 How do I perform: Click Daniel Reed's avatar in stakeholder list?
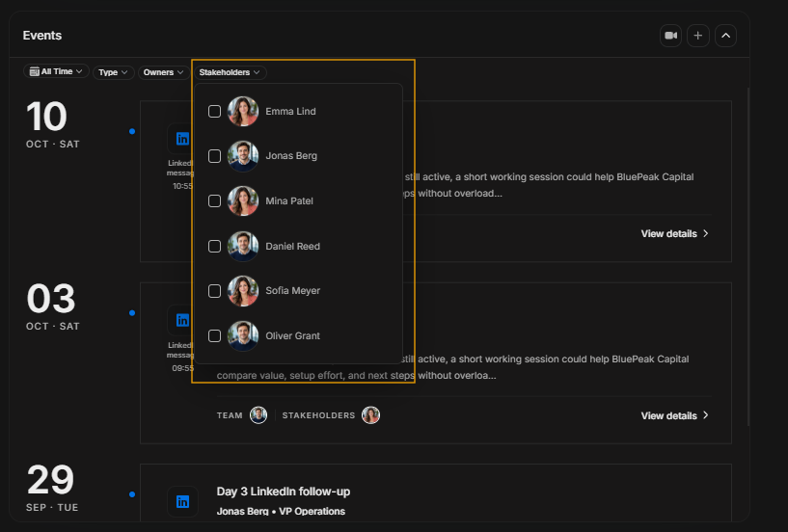tap(243, 246)
